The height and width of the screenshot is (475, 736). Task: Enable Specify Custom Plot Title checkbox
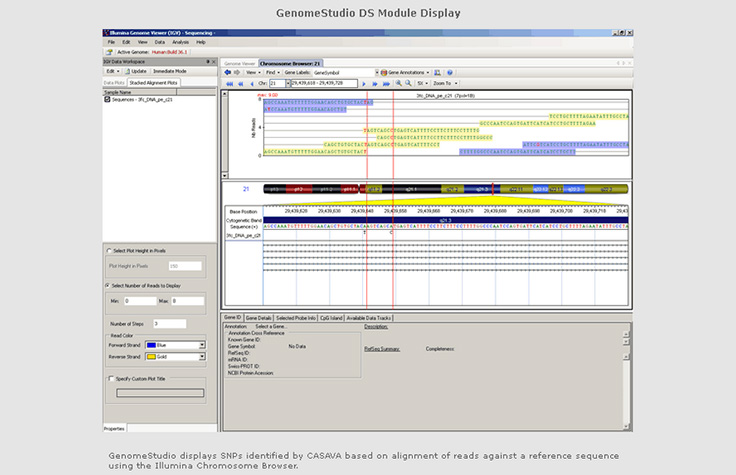click(x=110, y=378)
